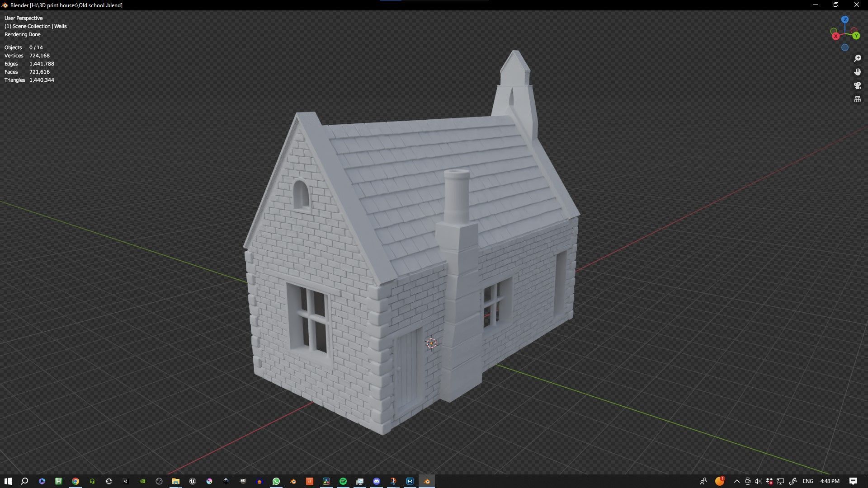Open the green H app from the taskbar
The image size is (868, 488).
pyautogui.click(x=58, y=481)
